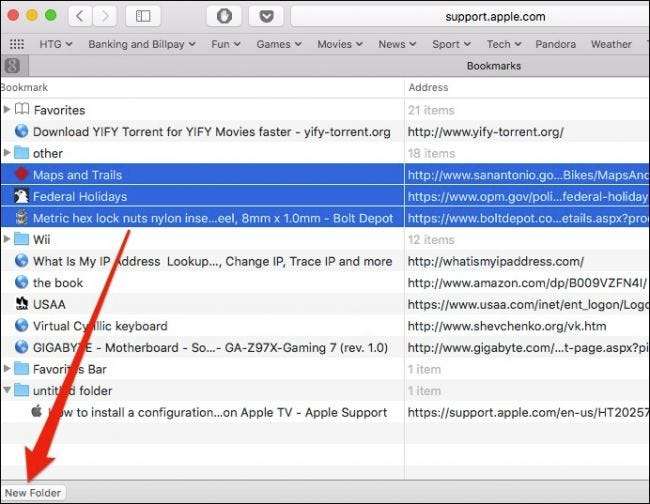The width and height of the screenshot is (650, 504).
Task: Select the Bookmarks tab
Action: coord(494,66)
